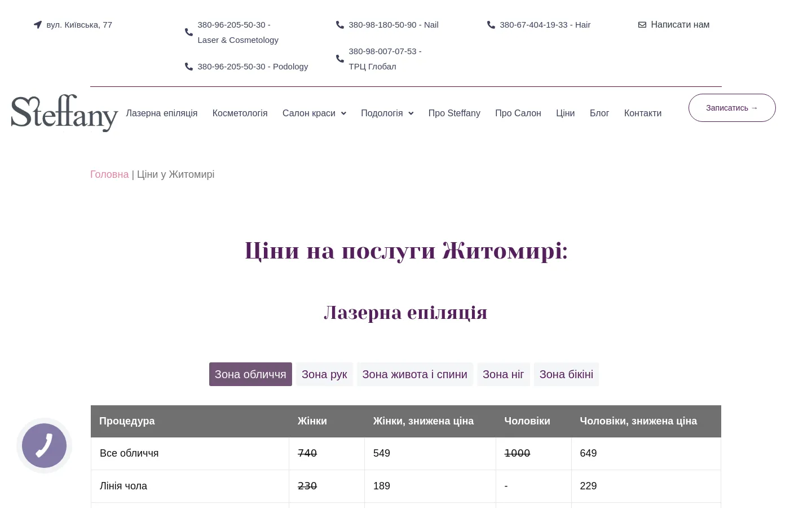This screenshot has height=508, width=812.
Task: Click the Чоловіки column header
Action: [527, 421]
